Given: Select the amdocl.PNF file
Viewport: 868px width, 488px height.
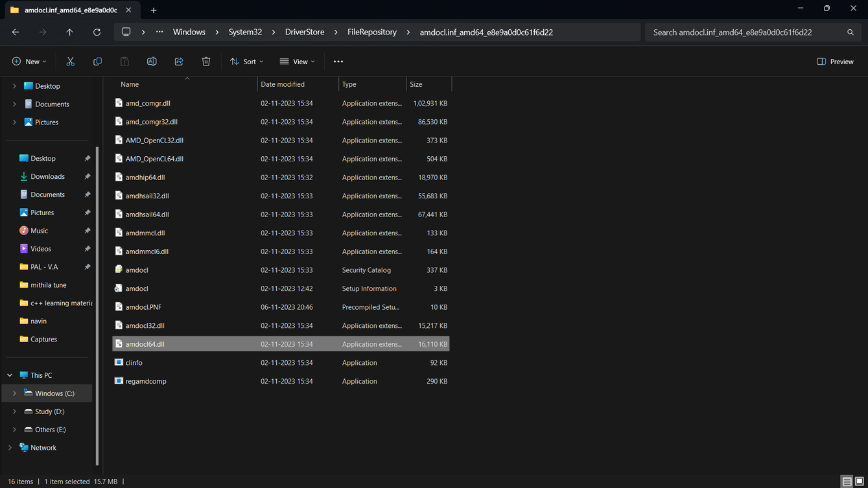Looking at the screenshot, I should [281, 307].
